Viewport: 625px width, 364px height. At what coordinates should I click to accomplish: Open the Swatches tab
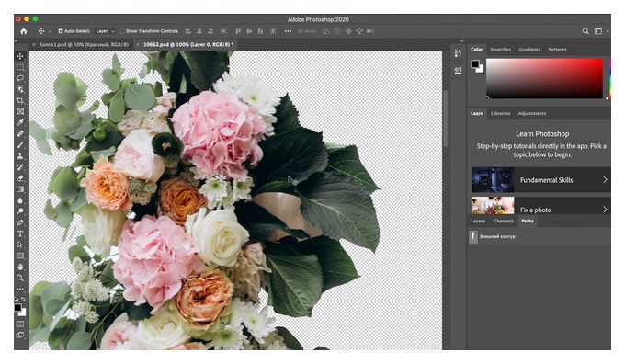pyautogui.click(x=500, y=50)
